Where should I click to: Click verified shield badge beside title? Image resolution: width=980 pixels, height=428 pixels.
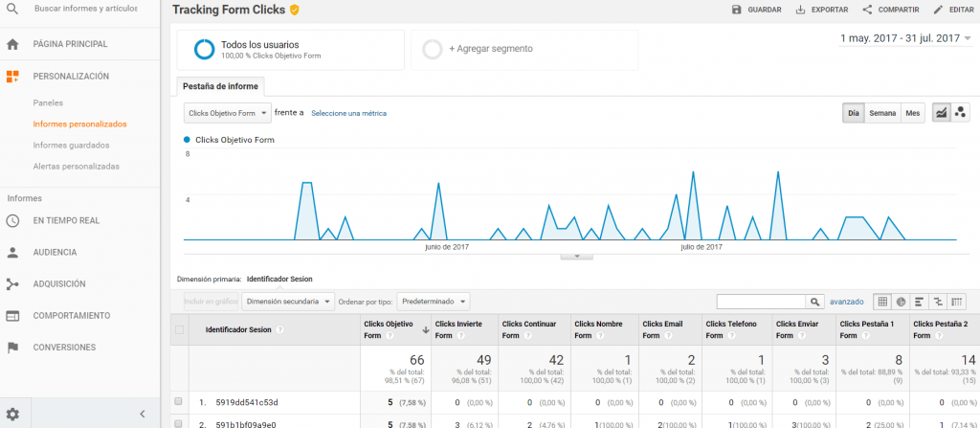[295, 10]
